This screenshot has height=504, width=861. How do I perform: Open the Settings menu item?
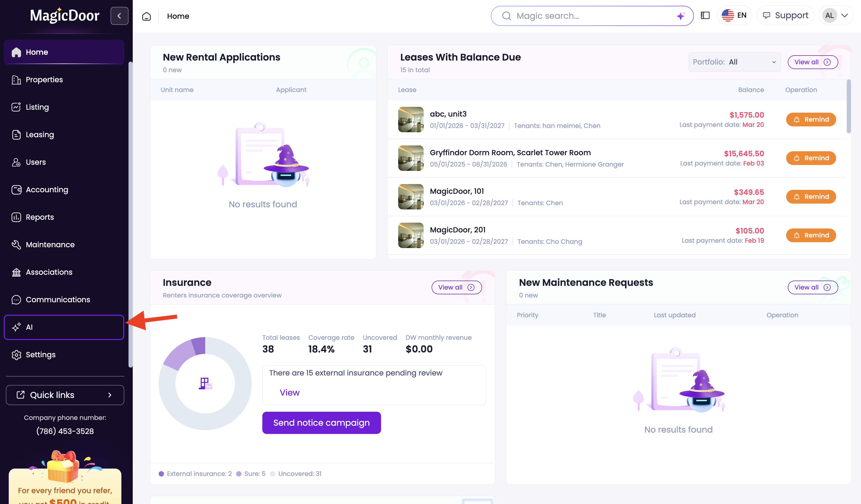tap(40, 355)
